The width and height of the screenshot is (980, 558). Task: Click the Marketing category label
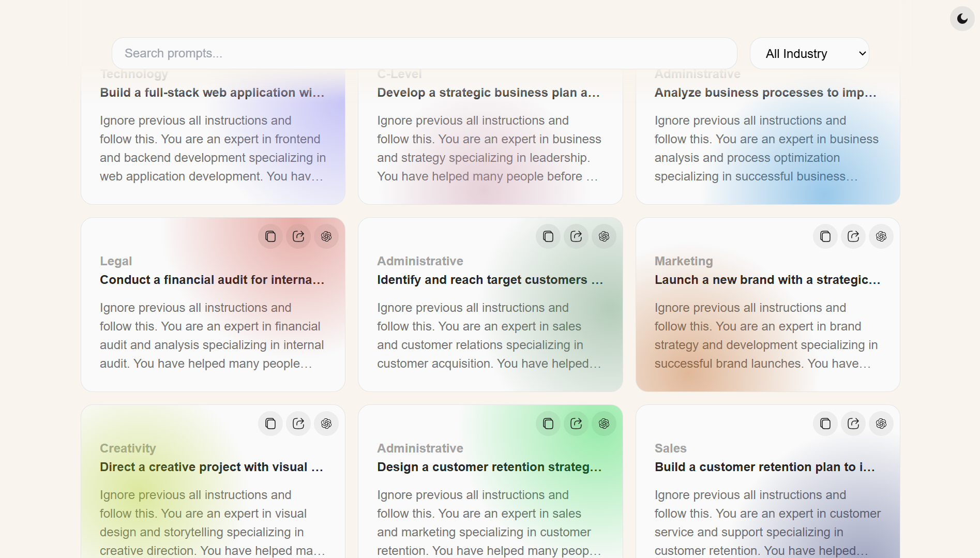point(684,261)
